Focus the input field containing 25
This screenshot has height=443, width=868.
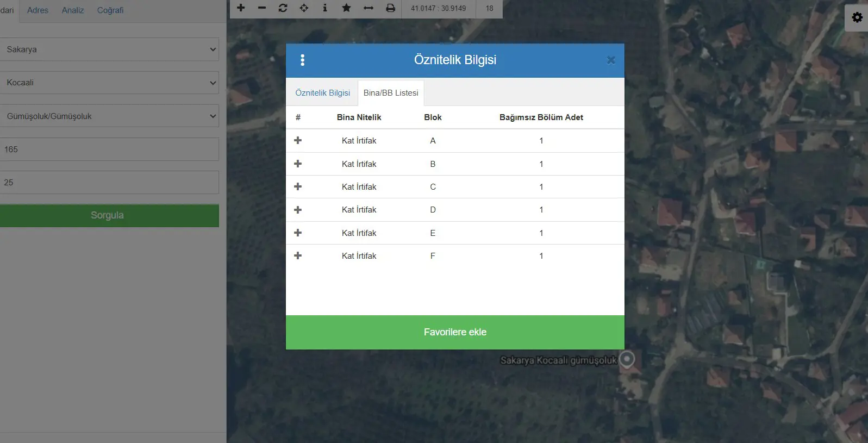(x=109, y=183)
